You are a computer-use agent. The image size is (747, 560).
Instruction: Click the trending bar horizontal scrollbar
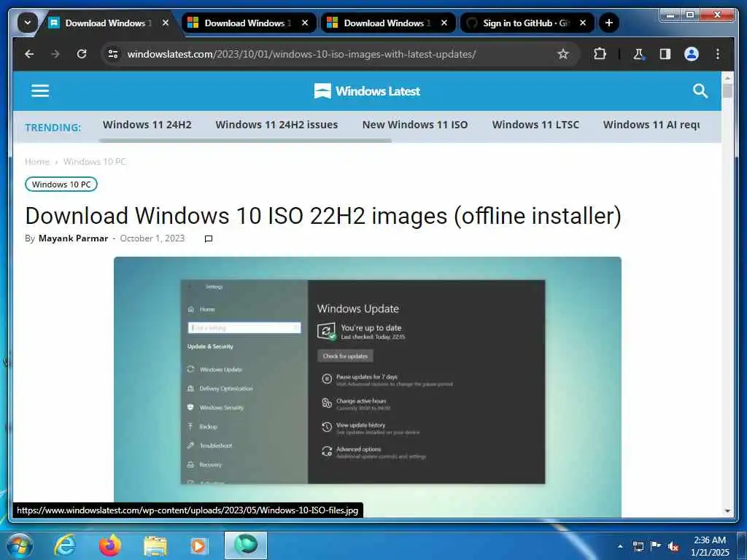245,141
